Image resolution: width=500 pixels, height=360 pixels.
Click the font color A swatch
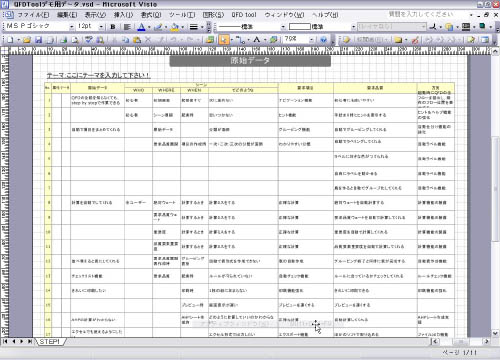tap(142, 27)
